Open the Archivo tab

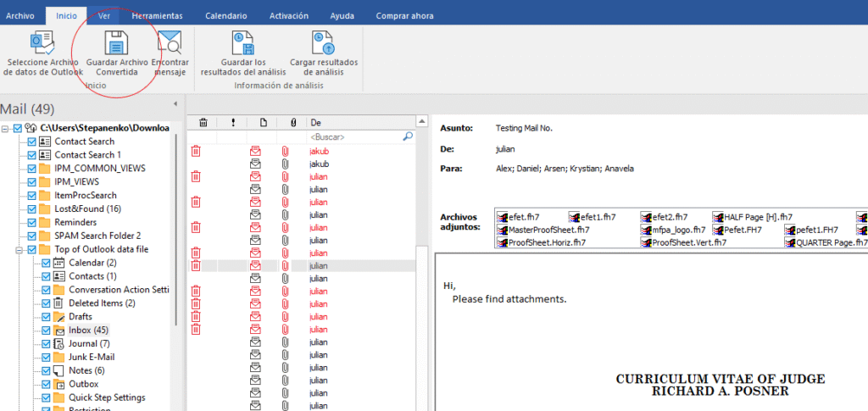tap(20, 16)
